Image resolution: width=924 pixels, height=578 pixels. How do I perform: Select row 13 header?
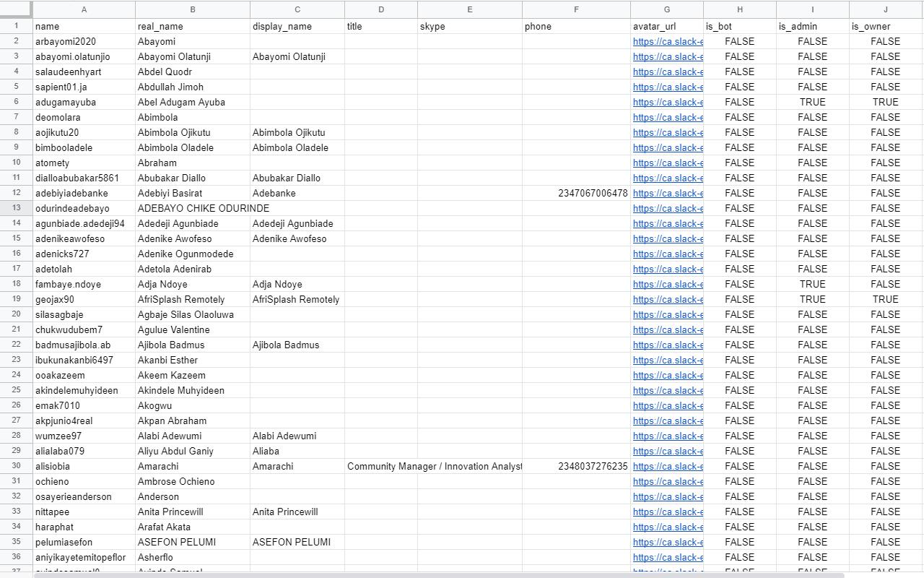point(16,208)
